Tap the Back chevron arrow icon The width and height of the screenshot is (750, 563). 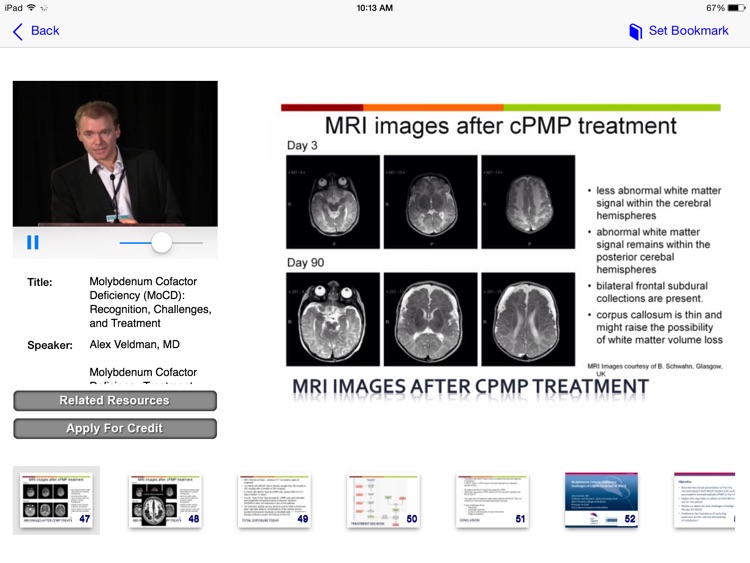click(x=18, y=32)
